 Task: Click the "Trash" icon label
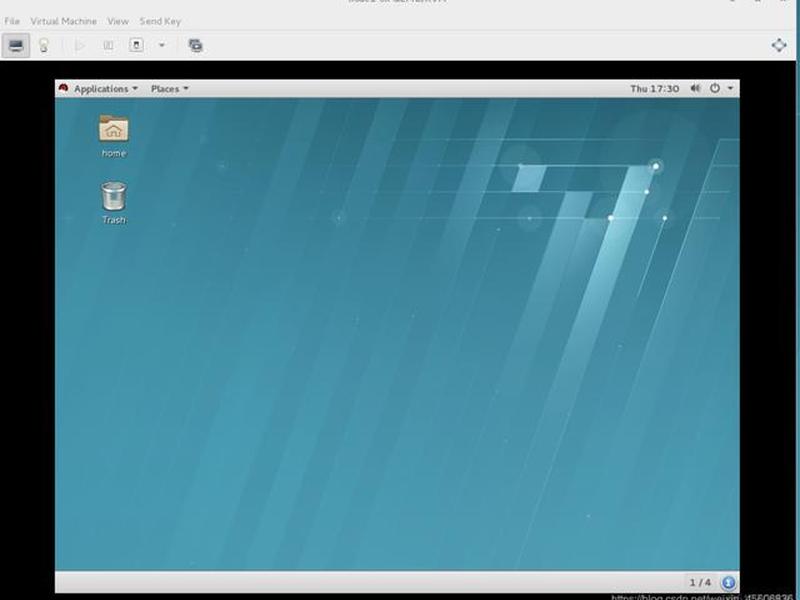(x=114, y=220)
